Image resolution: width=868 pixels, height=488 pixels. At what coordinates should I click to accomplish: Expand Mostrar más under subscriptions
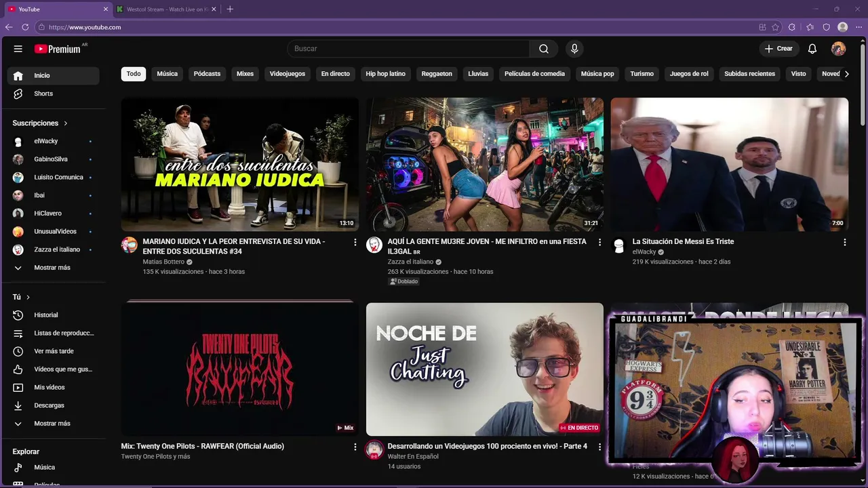click(53, 268)
